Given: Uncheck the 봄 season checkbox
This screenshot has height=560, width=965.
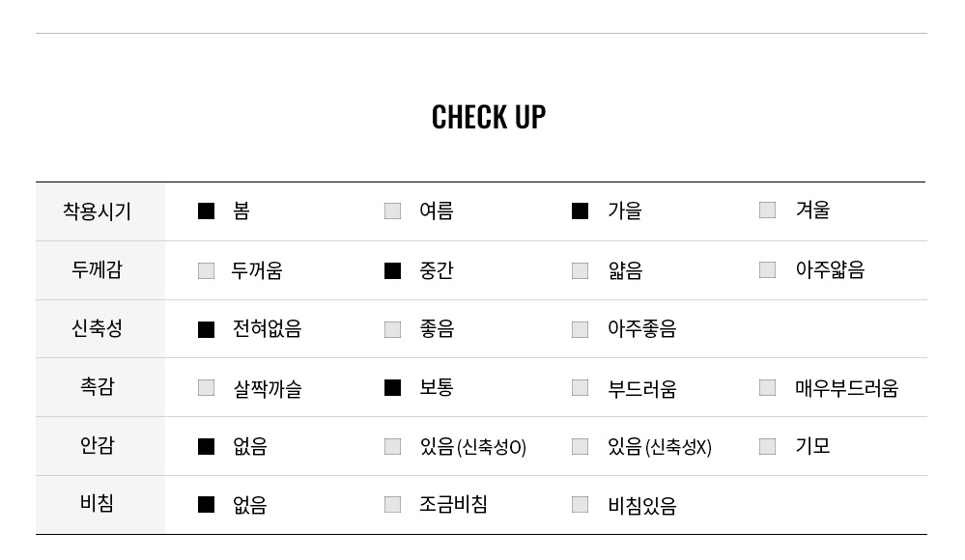Looking at the screenshot, I should pyautogui.click(x=206, y=211).
